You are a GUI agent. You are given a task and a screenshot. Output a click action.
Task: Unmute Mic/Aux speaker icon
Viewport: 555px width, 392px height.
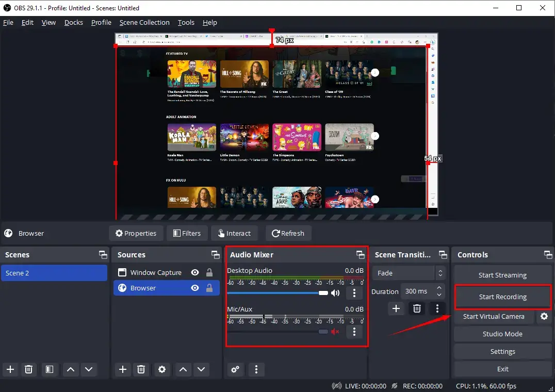click(335, 332)
